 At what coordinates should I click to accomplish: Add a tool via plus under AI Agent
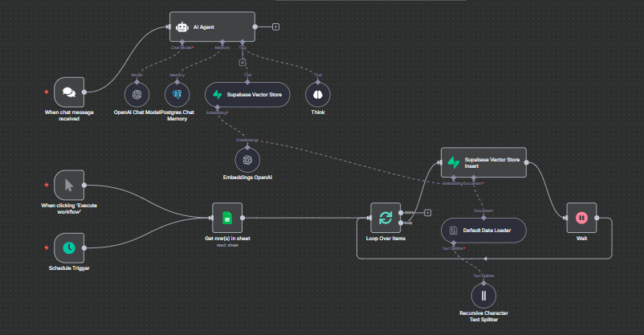click(243, 63)
